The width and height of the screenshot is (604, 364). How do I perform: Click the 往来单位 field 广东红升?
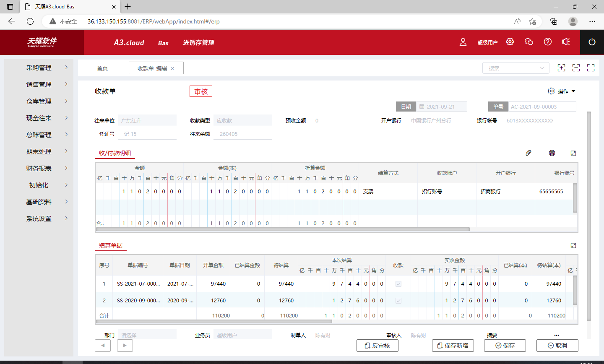pyautogui.click(x=147, y=120)
